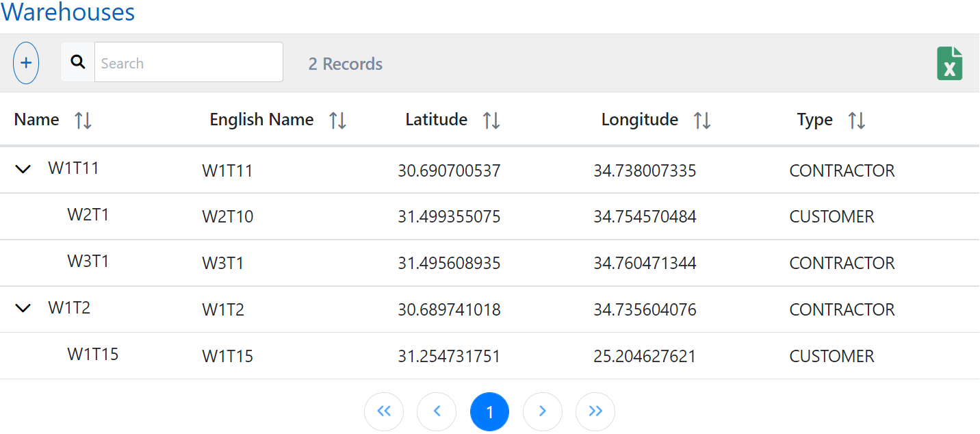Viewport: 980px width, 434px height.
Task: Select the W3T1 child warehouse row
Action: [88, 261]
